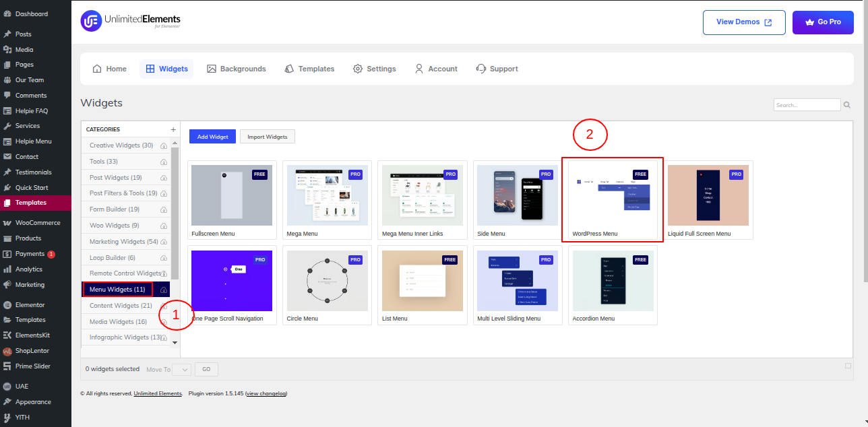This screenshot has width=868, height=427.
Task: Click the Marketing megaphone icon
Action: coord(7,285)
